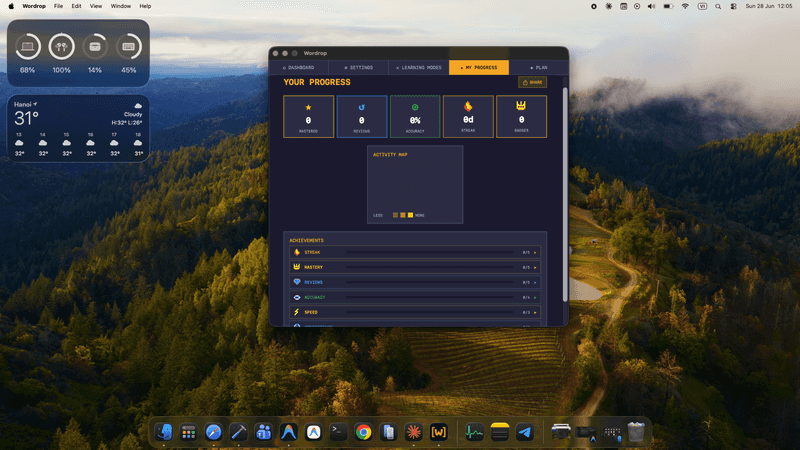Click the lightest activity map legend swatch
The height and width of the screenshot is (450, 800).
(395, 215)
